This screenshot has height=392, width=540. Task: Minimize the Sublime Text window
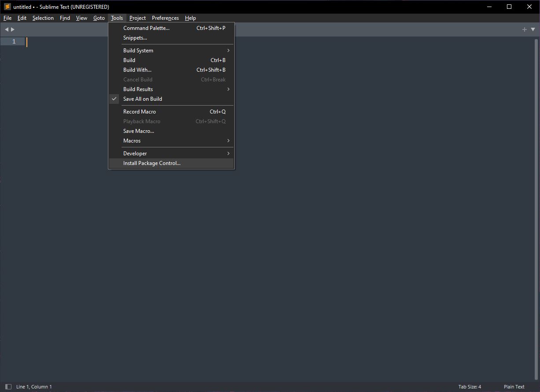[489, 7]
